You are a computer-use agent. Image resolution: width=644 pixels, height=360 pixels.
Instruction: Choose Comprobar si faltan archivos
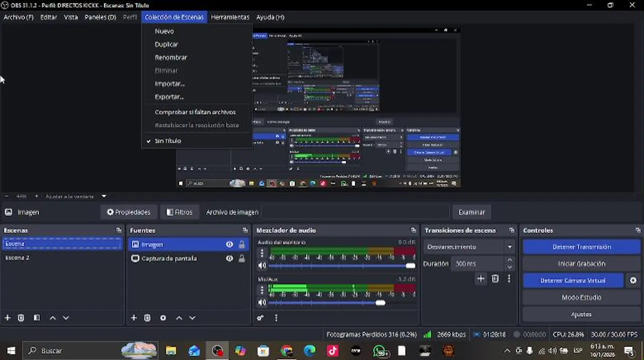(196, 112)
